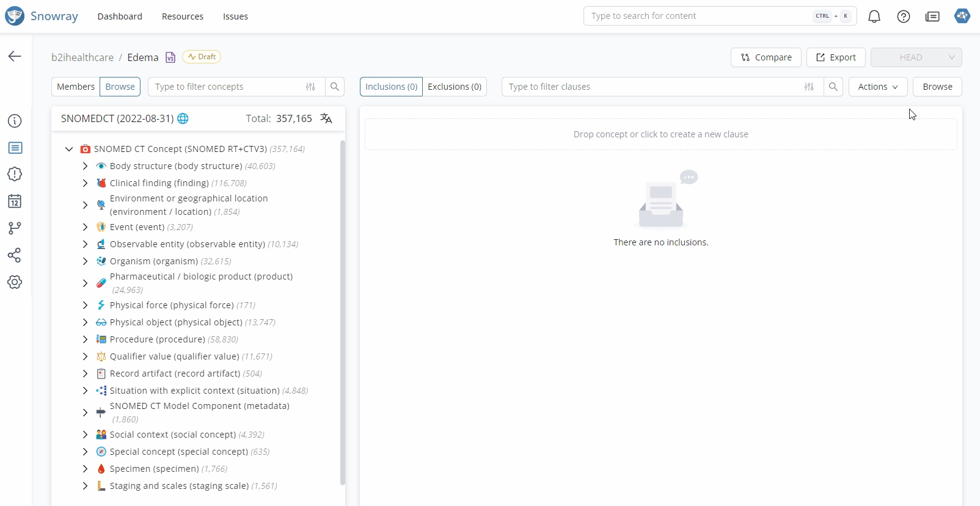Click the share icon in the sidebar
This screenshot has height=506, width=980.
pyautogui.click(x=15, y=255)
